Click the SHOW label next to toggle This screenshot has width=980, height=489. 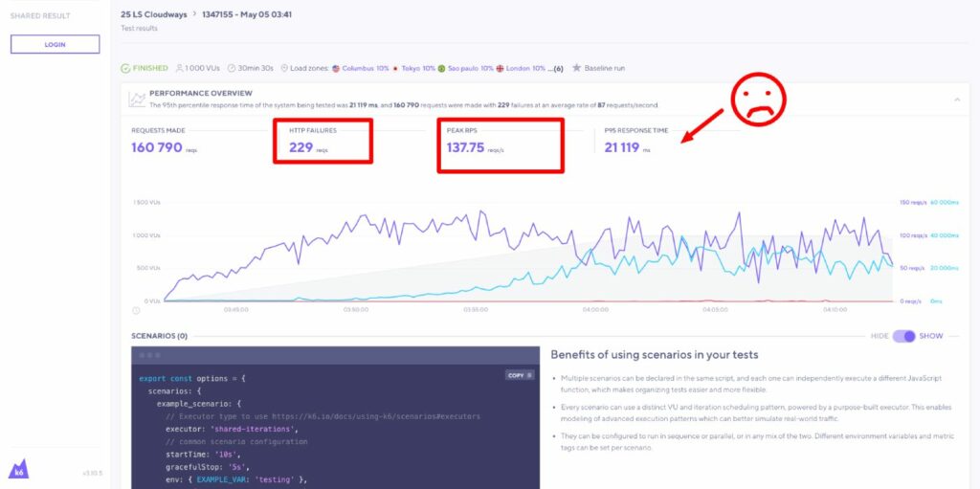[930, 336]
